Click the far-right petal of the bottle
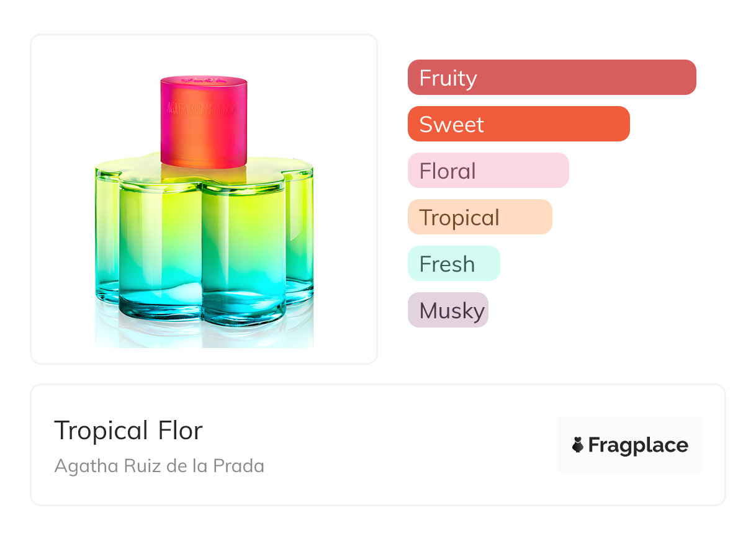756x536 pixels. [300, 236]
